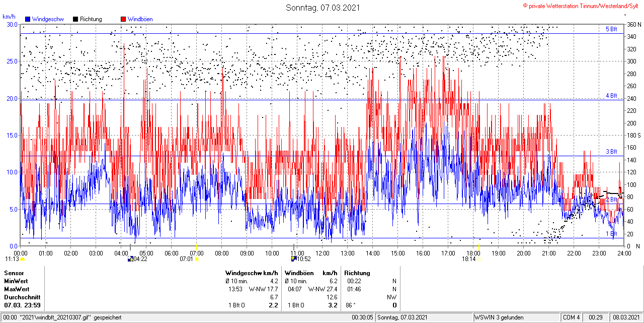Click the 01:46 direction time entry

[x=354, y=289]
